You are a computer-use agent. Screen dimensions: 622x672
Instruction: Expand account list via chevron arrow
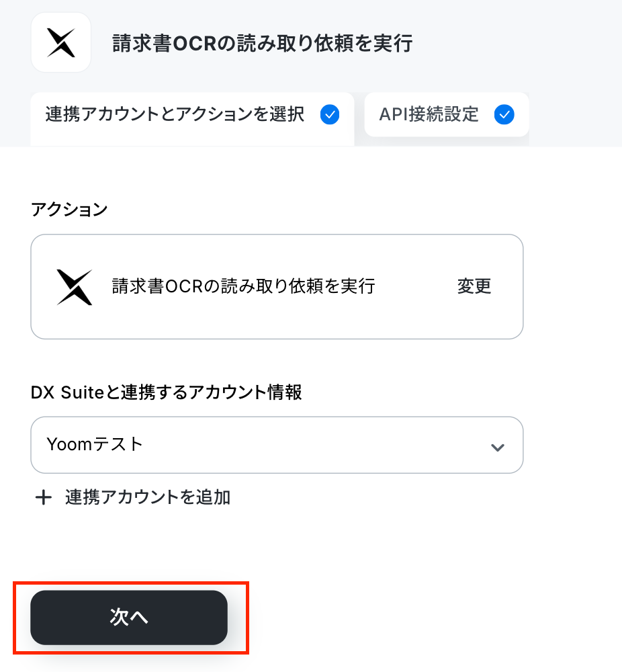click(x=497, y=448)
